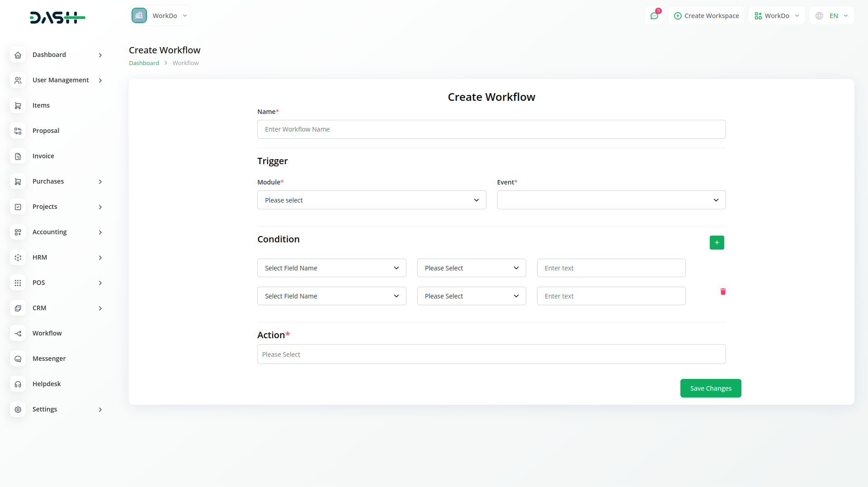Viewport: 868px width, 487px height.
Task: Click the DASH logo
Action: pyautogui.click(x=57, y=18)
